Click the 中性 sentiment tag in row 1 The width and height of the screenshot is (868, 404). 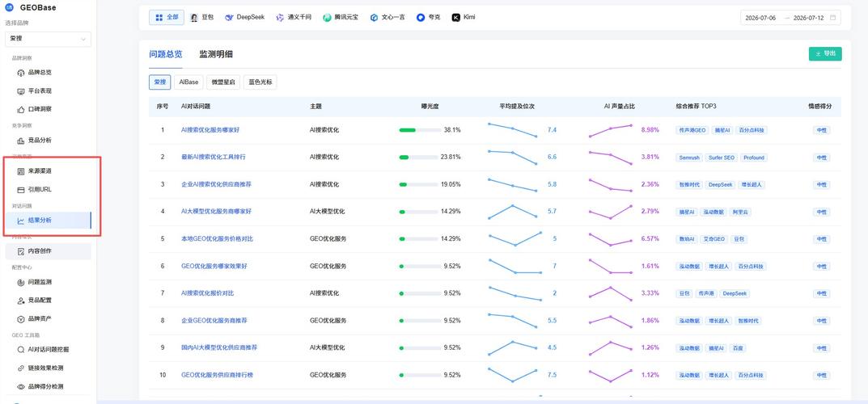pyautogui.click(x=822, y=130)
